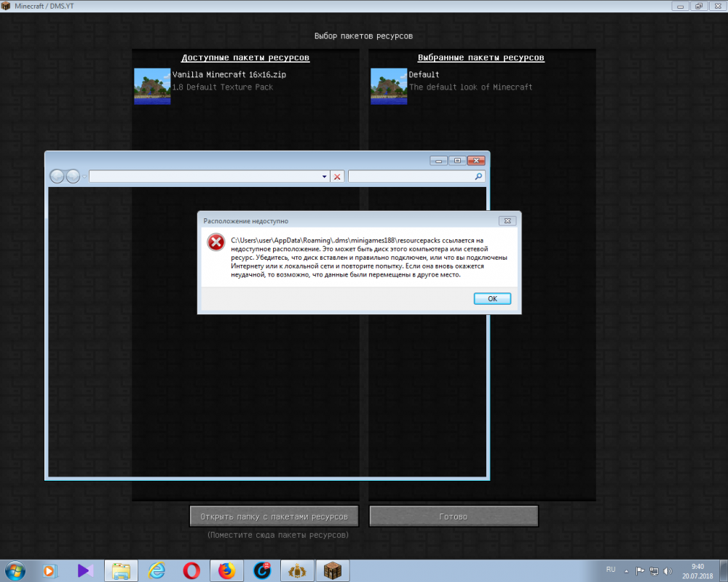Open Firefox from the taskbar
Viewport: 728px width, 582px height.
tap(226, 570)
